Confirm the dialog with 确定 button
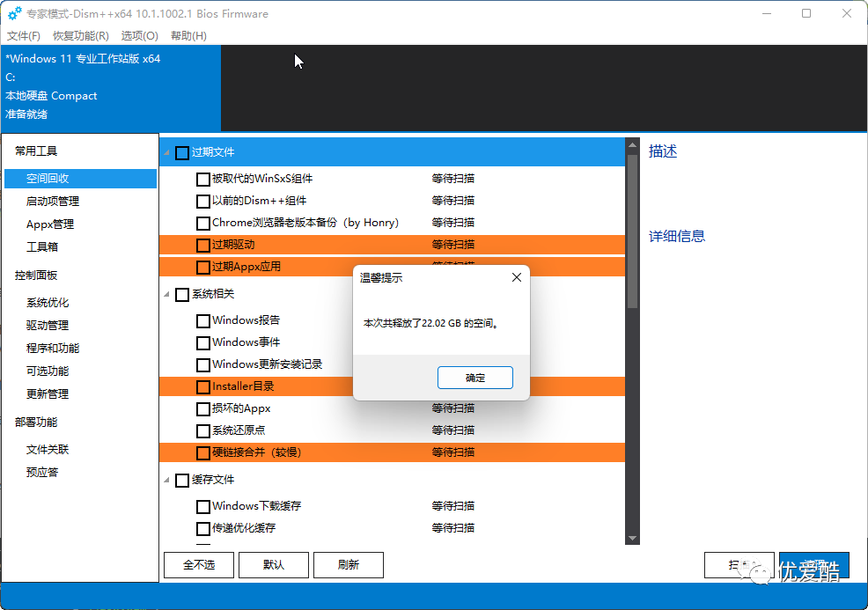868x610 pixels. click(x=475, y=378)
